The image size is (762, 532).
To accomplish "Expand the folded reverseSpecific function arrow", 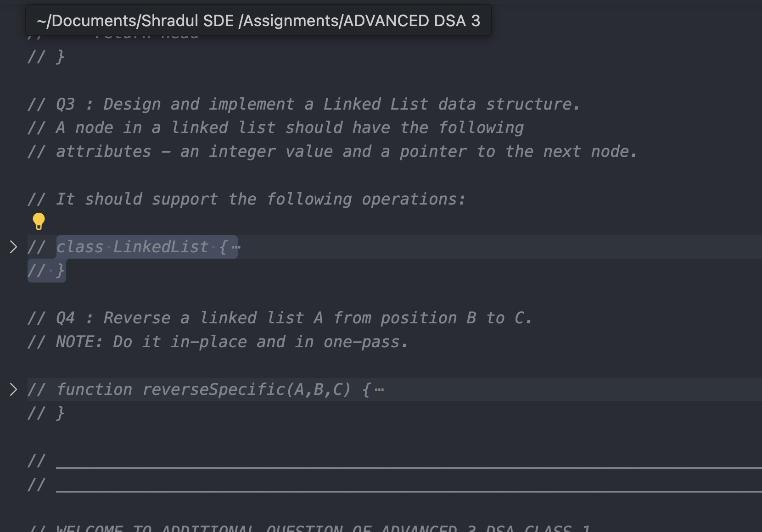I will click(13, 390).
